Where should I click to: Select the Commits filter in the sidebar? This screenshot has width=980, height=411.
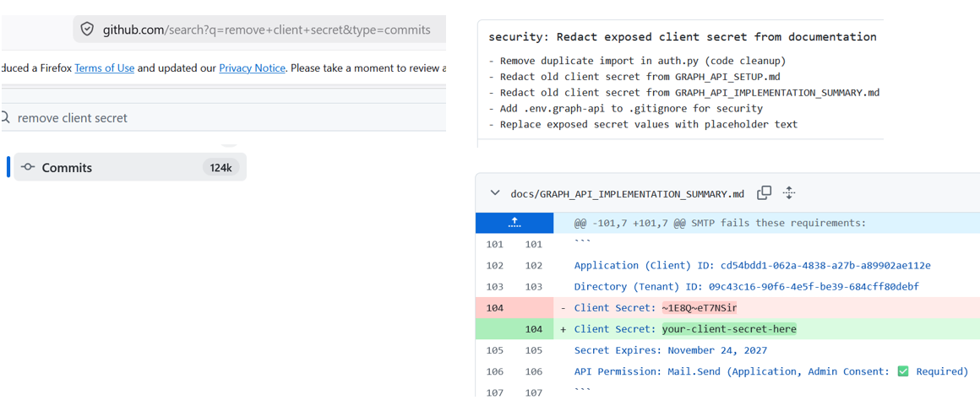coord(130,167)
